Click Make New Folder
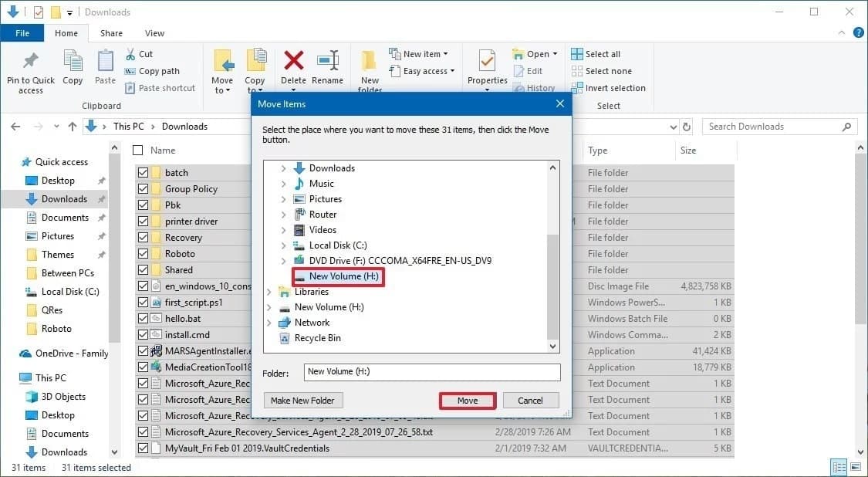This screenshot has width=868, height=477. click(x=302, y=400)
